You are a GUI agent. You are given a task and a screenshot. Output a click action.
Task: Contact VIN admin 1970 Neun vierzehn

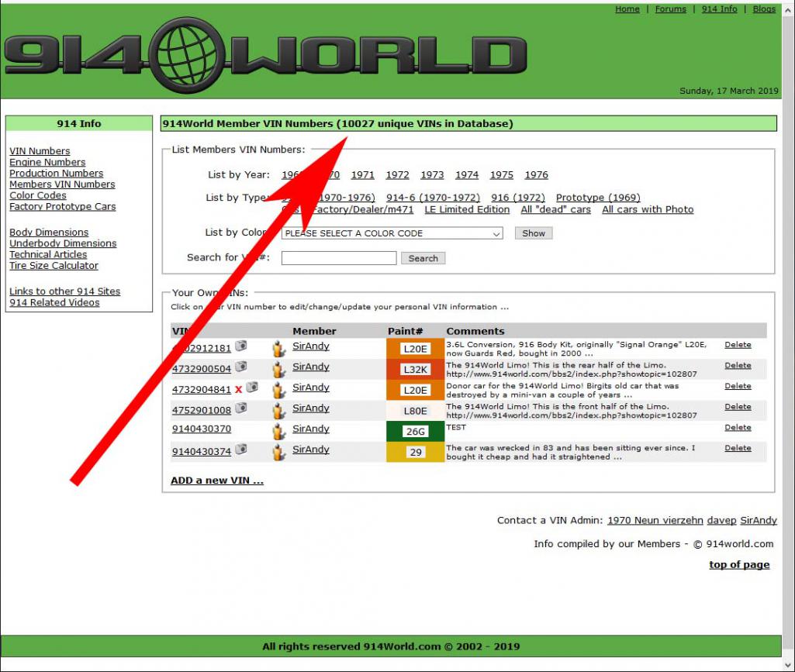[655, 521]
